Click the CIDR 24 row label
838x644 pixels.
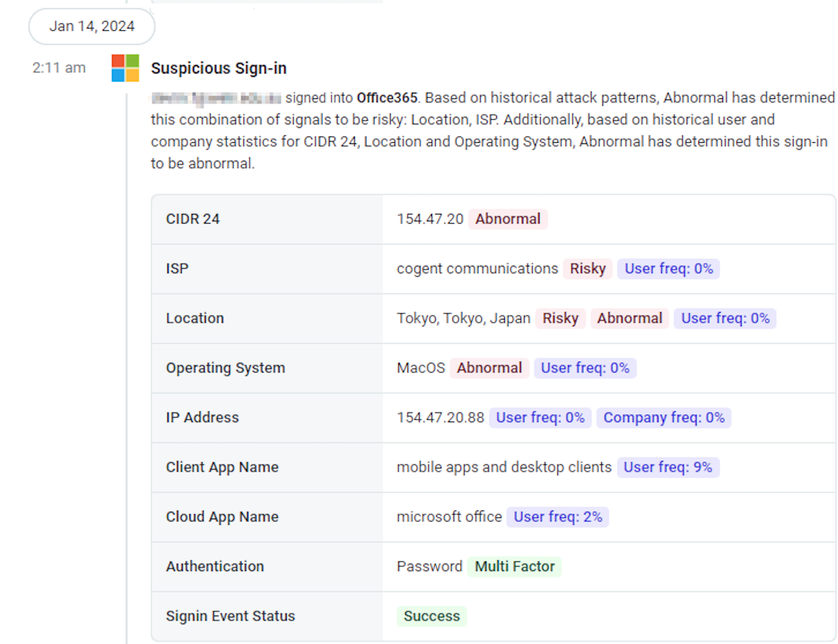(193, 219)
